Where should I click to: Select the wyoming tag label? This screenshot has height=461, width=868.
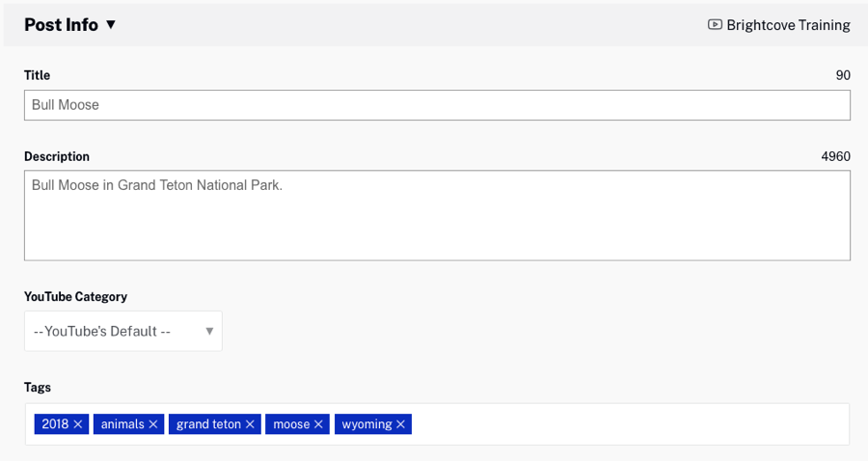point(366,424)
